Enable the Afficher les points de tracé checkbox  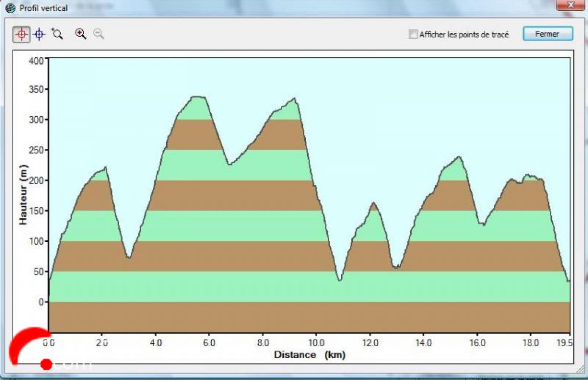pyautogui.click(x=413, y=34)
